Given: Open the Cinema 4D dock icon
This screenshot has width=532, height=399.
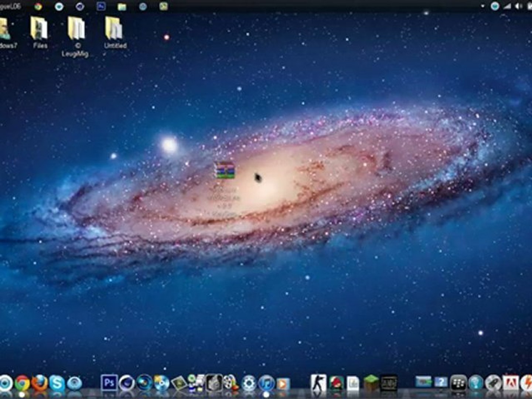Looking at the screenshot, I should [x=127, y=383].
